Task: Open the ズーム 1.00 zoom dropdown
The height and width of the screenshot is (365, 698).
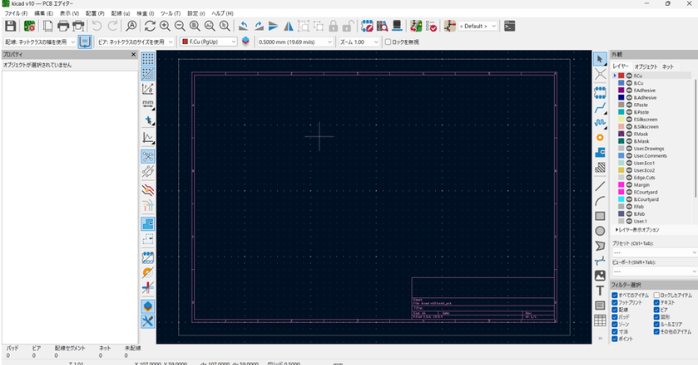Action: (359, 42)
